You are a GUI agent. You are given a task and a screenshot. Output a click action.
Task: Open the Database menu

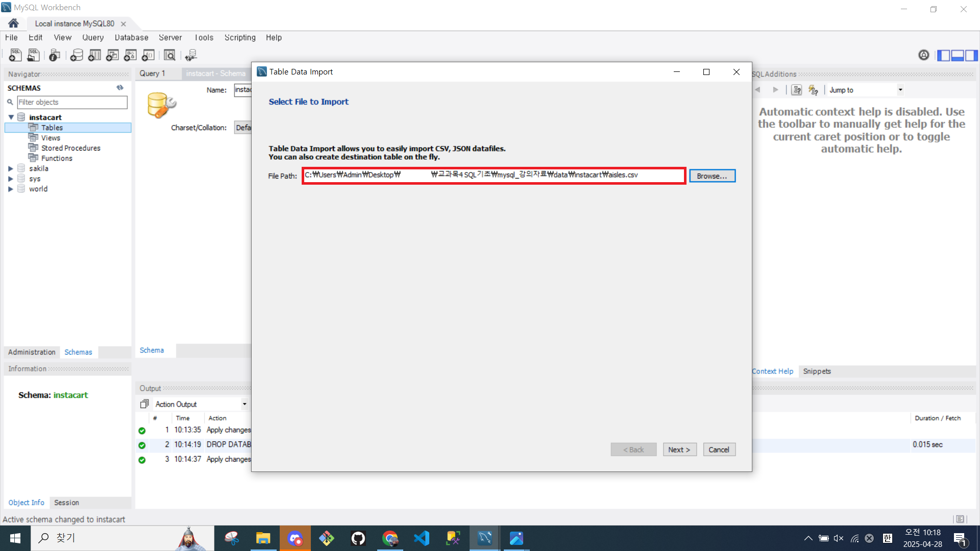pos(131,38)
